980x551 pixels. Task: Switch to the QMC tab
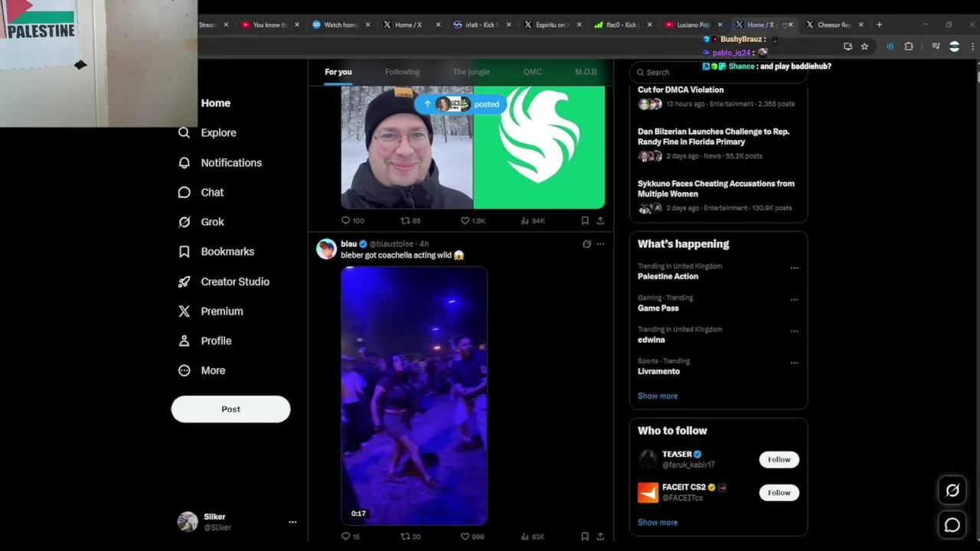coord(532,72)
